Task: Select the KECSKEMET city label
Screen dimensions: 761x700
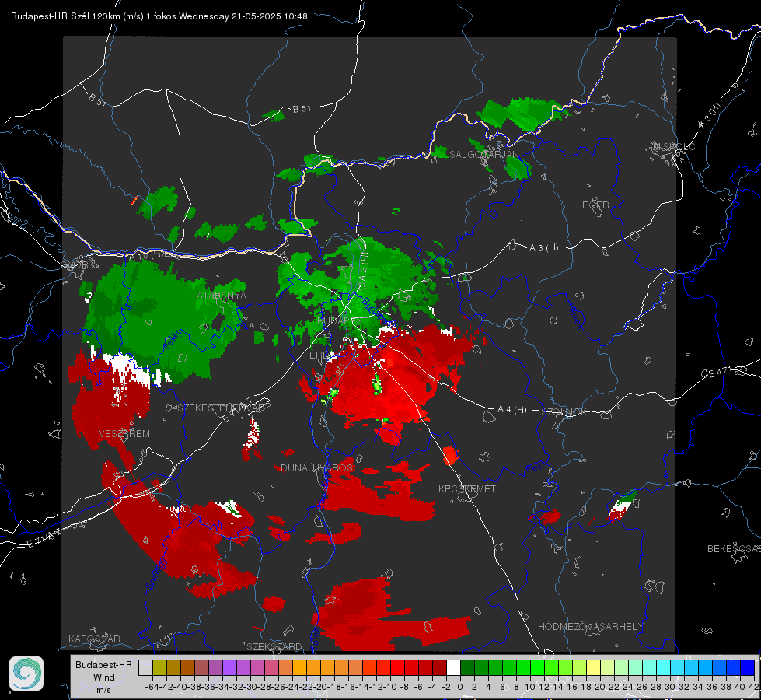Action: coord(467,489)
